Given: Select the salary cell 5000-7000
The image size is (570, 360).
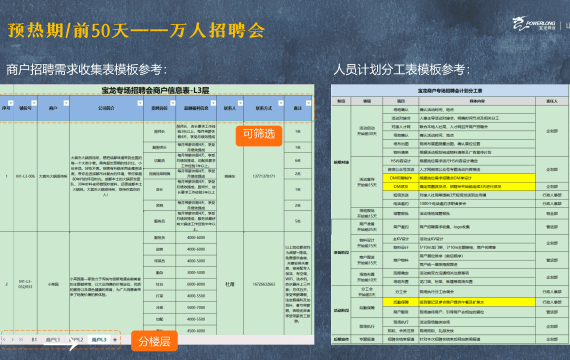Looking at the screenshot, I should [196, 307].
